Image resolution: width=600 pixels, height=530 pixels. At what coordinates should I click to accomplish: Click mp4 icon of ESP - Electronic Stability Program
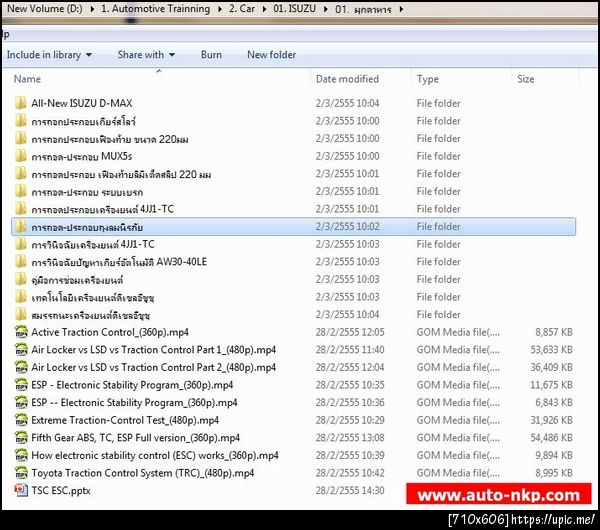point(21,385)
